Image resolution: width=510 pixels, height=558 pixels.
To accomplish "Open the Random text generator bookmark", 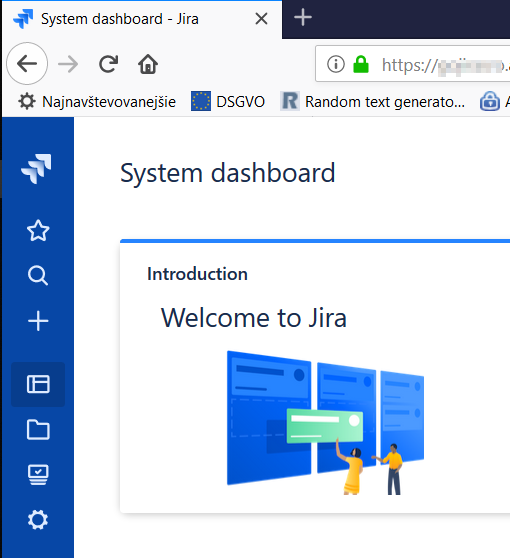I will [x=373, y=102].
